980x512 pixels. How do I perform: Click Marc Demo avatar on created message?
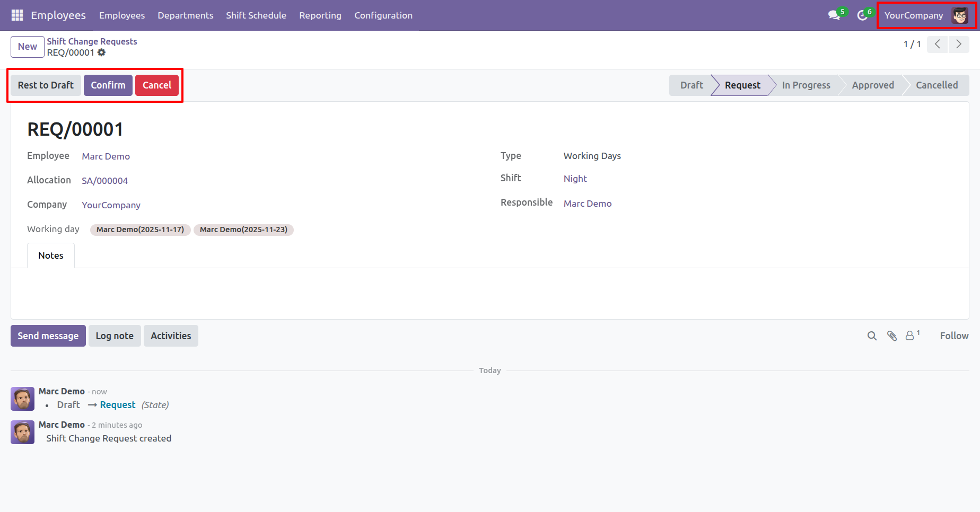click(22, 432)
